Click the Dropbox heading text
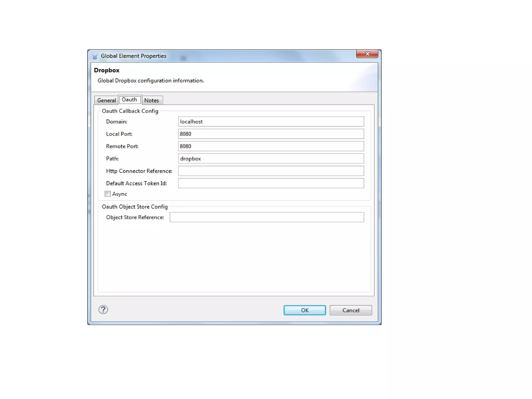 click(107, 70)
